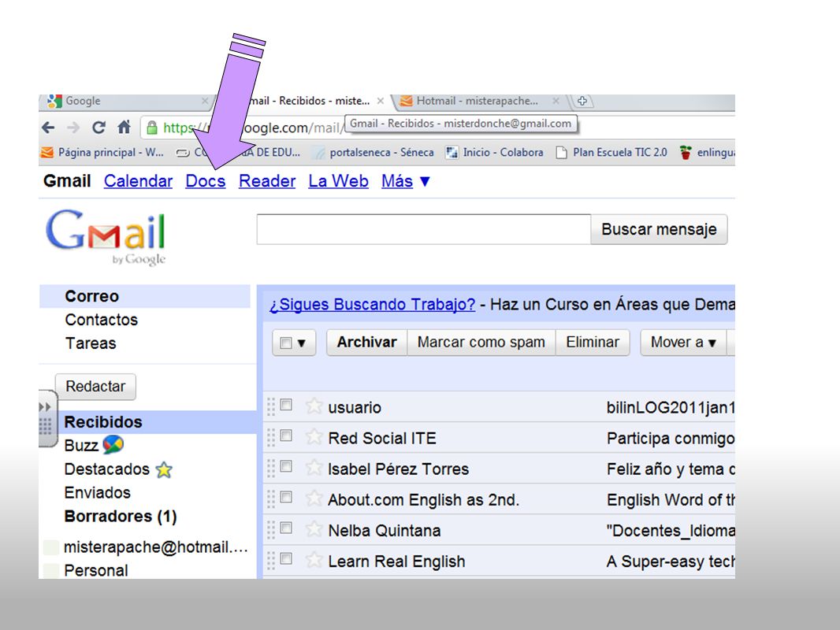The height and width of the screenshot is (630, 840).
Task: Open a new tab with the plus button
Action: point(582,101)
